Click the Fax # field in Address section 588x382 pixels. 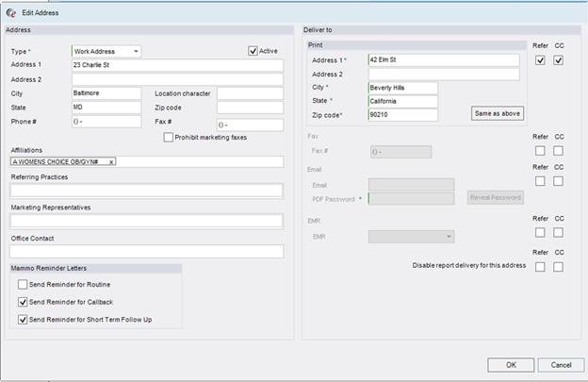pyautogui.click(x=250, y=125)
